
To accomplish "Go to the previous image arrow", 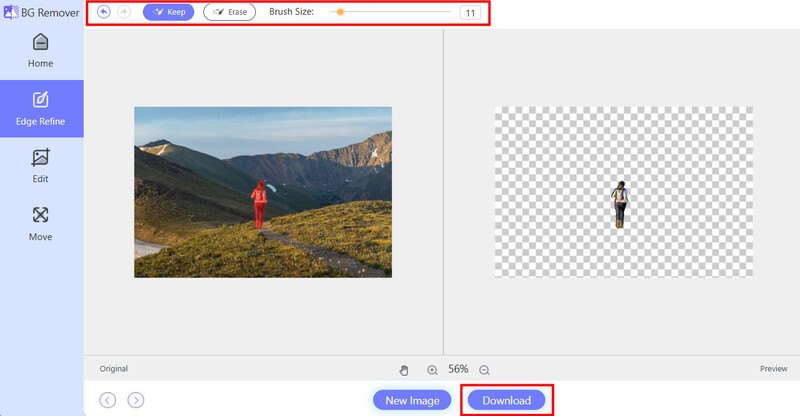I will (108, 400).
